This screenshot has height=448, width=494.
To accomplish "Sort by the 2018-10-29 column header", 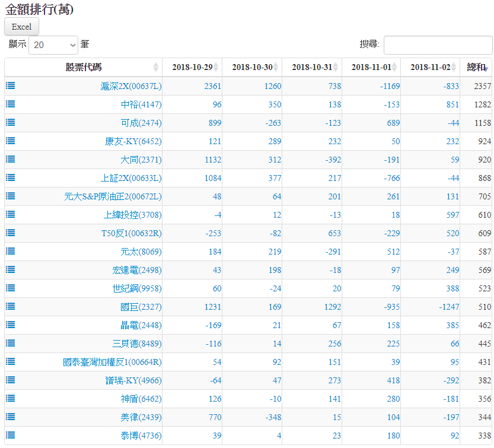I will (192, 67).
